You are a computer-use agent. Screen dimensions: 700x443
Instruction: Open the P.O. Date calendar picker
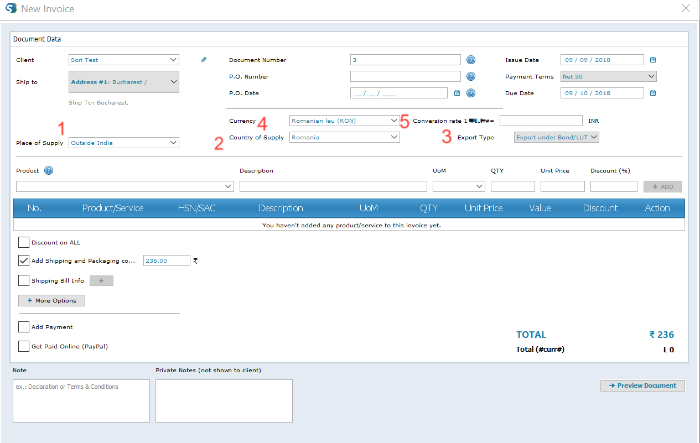point(457,93)
